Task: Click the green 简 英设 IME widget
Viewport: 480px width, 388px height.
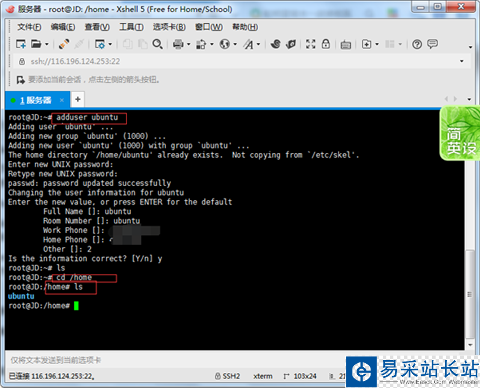Action: pos(460,133)
